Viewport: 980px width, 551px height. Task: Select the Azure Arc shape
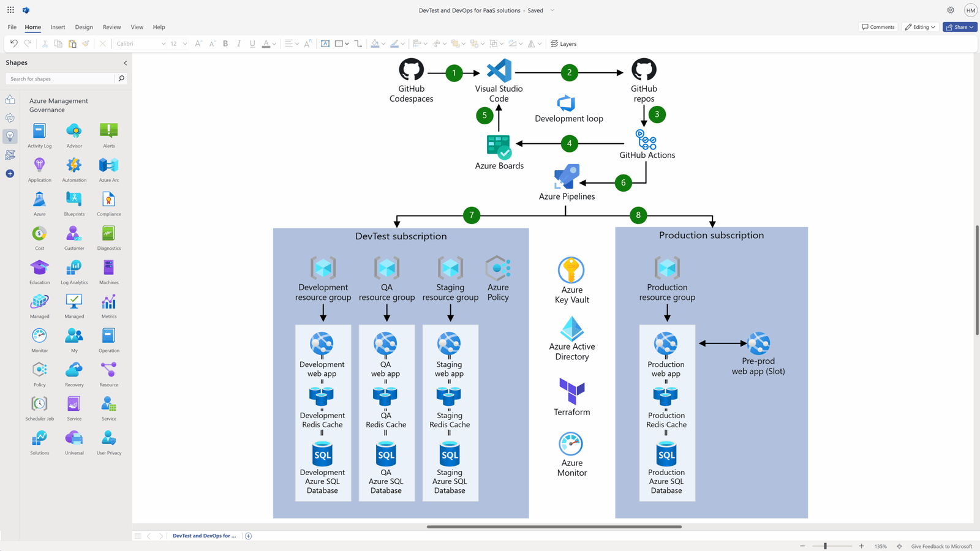108,165
